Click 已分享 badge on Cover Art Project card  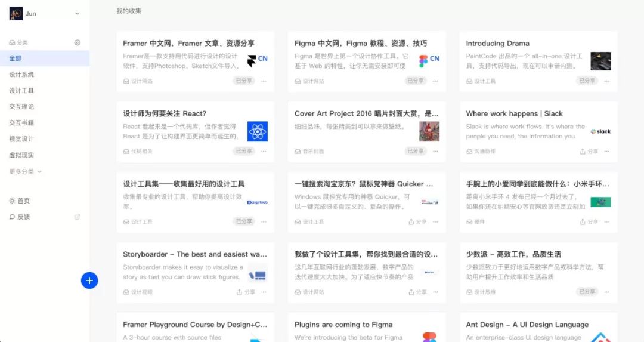(x=415, y=151)
